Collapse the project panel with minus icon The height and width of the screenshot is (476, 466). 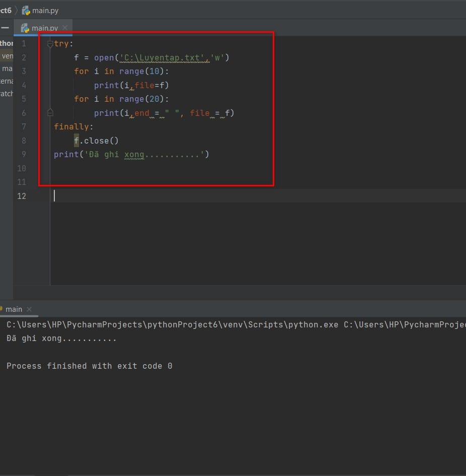point(5,28)
